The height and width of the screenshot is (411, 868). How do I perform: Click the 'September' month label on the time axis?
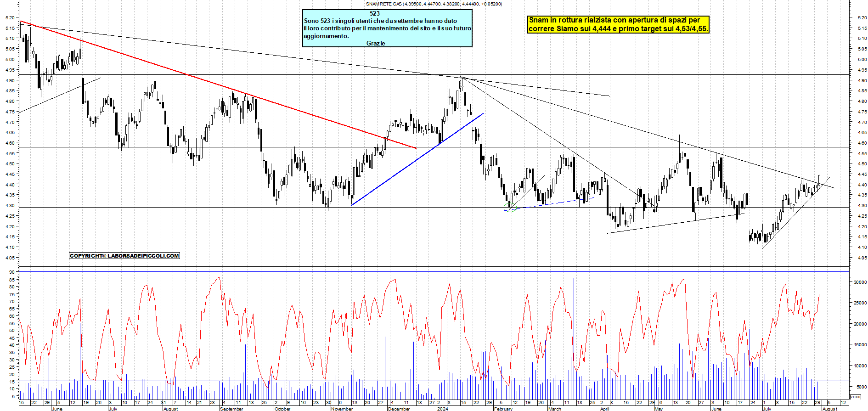(x=232, y=409)
